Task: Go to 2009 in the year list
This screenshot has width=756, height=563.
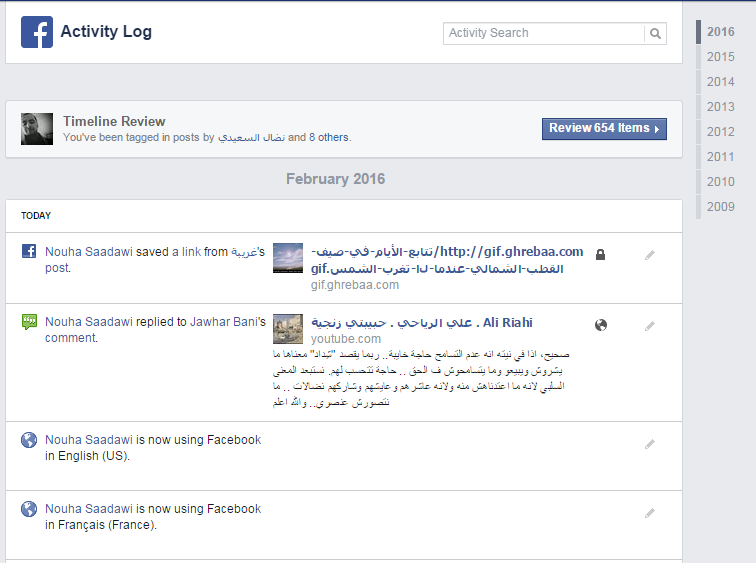Action: click(x=720, y=207)
